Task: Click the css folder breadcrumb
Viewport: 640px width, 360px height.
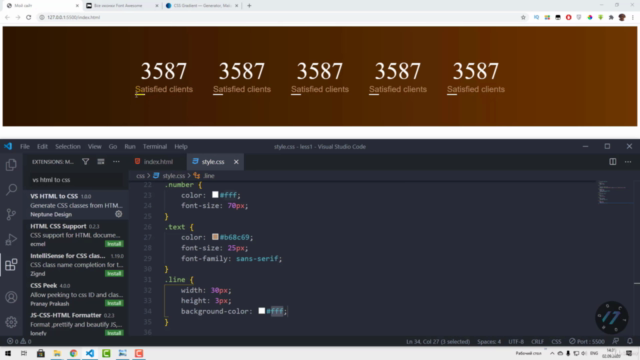Action: click(140, 176)
